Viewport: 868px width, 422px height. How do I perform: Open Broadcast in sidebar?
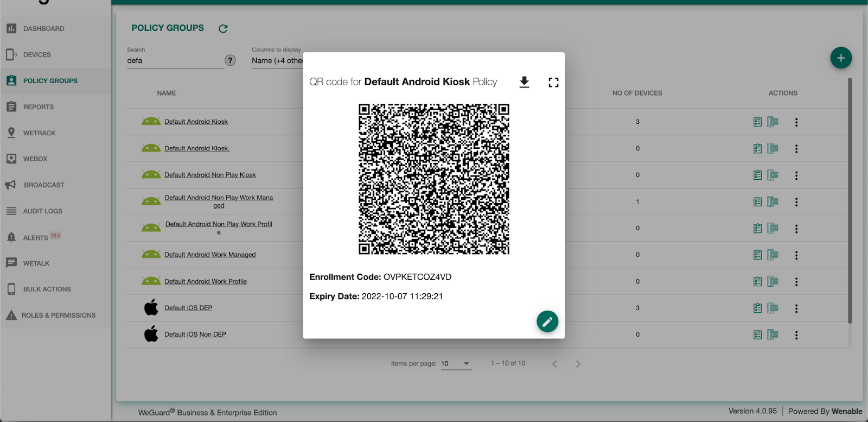(55, 185)
